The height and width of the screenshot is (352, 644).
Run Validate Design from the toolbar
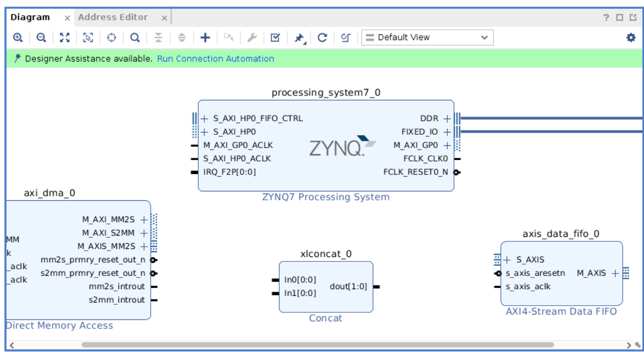coord(275,37)
